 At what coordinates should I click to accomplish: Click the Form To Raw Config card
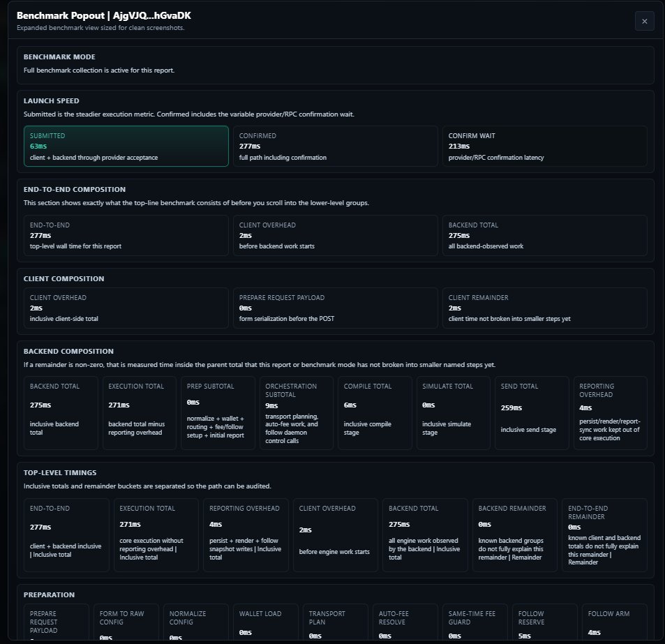tap(126, 622)
